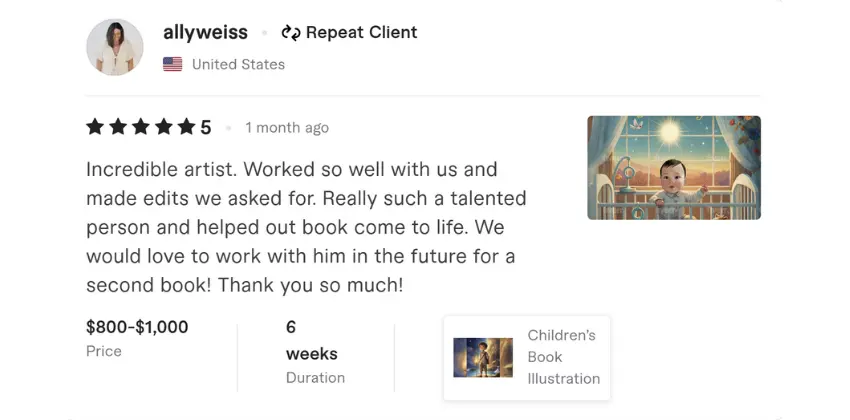850x420 pixels.
Task: Click the United States flag icon
Action: [x=173, y=64]
